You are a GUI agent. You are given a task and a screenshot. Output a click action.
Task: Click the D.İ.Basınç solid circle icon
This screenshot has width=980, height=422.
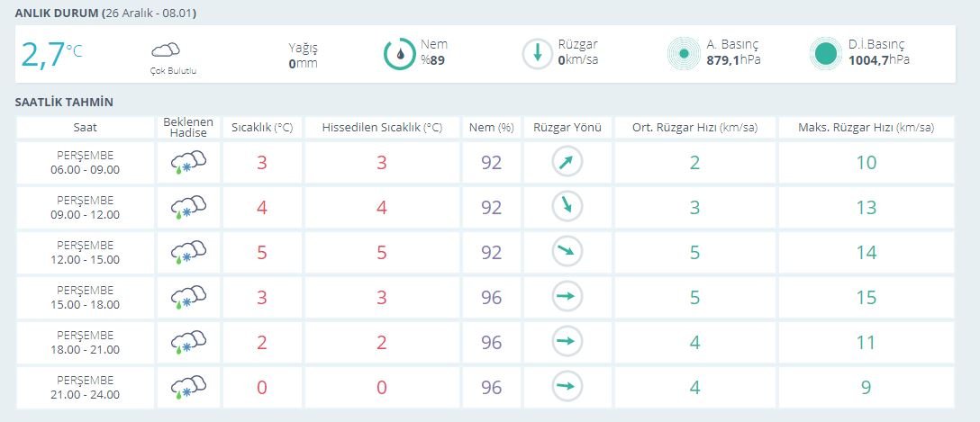[x=825, y=54]
